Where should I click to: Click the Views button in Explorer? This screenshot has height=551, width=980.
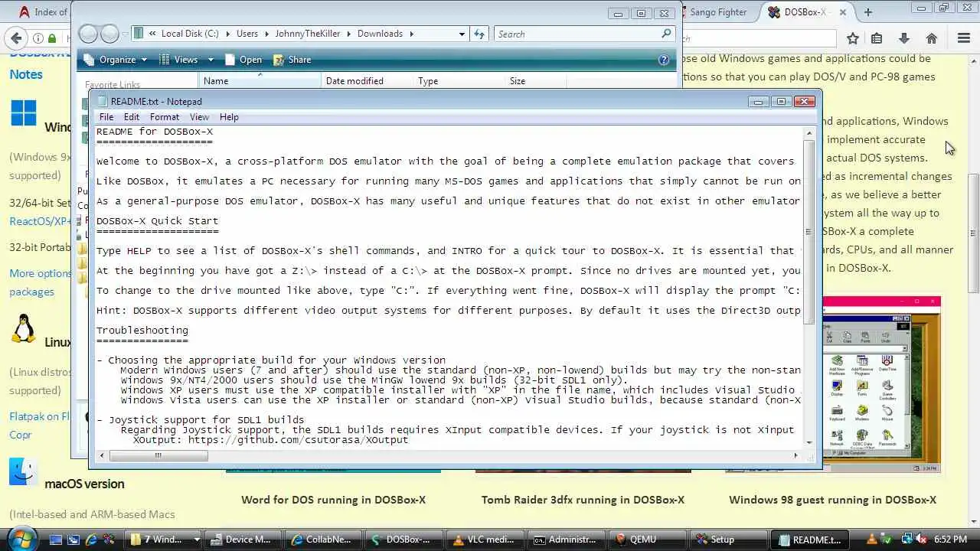(178, 60)
